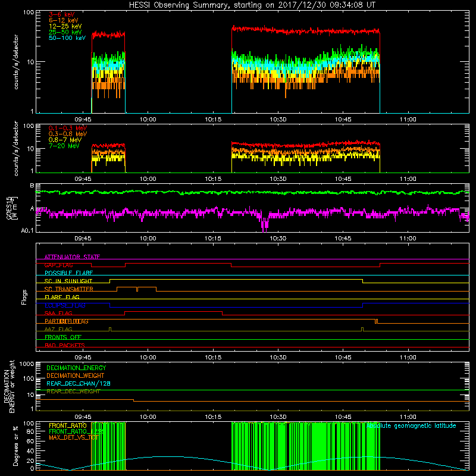This screenshot has width=476, height=476.
Task: Click the 0.3-0.8 MeV legend entry
Action: tap(68, 134)
